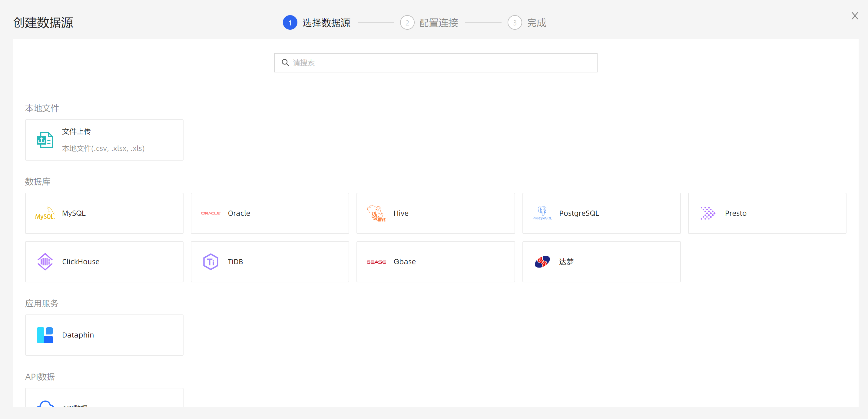The image size is (868, 419).
Task: Click the red Oracle logo icon
Action: pos(210,213)
